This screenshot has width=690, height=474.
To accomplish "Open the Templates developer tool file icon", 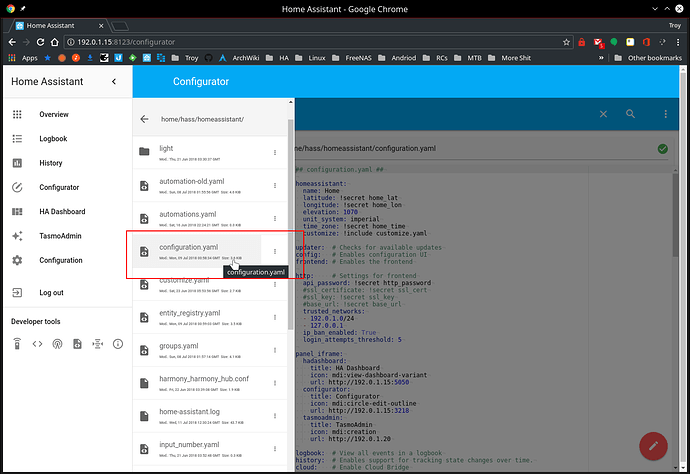I will [77, 344].
